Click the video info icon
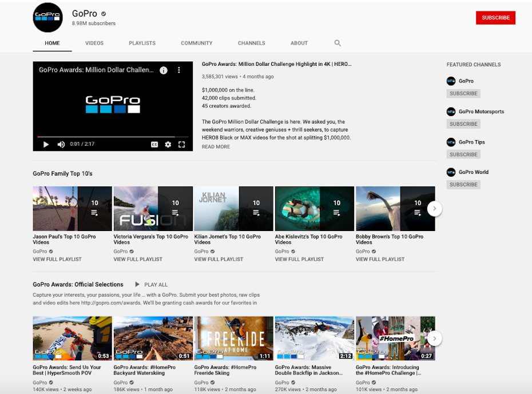The width and height of the screenshot is (532, 394). point(164,70)
